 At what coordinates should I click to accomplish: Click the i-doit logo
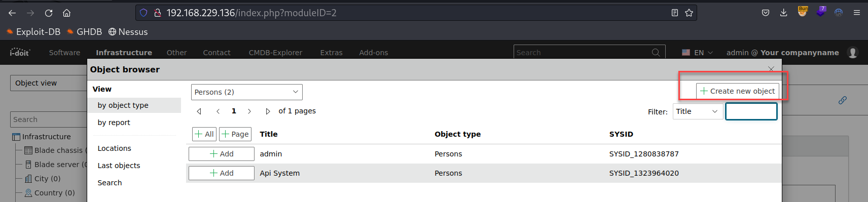tap(20, 52)
